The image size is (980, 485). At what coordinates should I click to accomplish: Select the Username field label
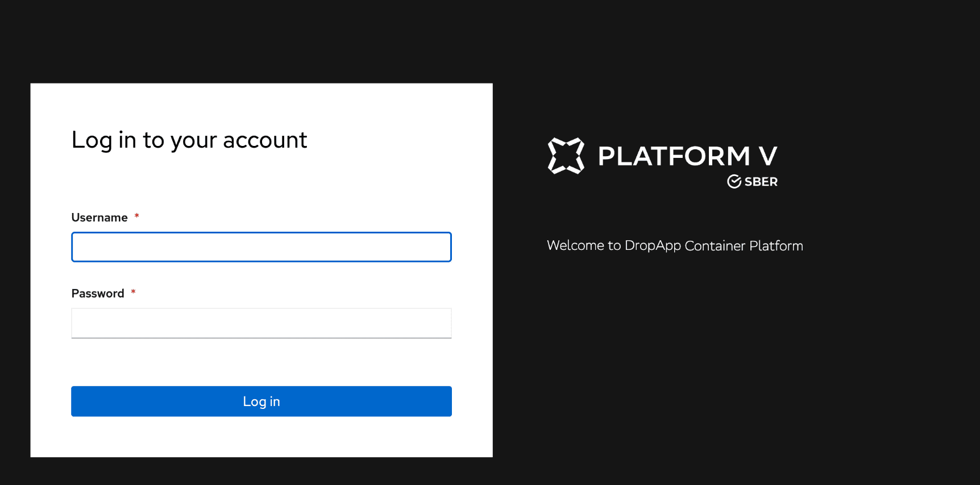coord(99,217)
